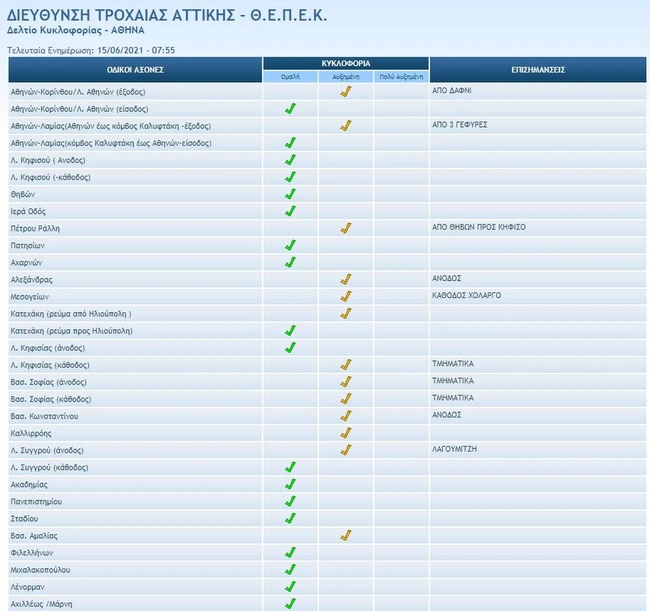Click the Πολύ αυξημένη sub-header
The image size is (650, 611).
click(401, 76)
